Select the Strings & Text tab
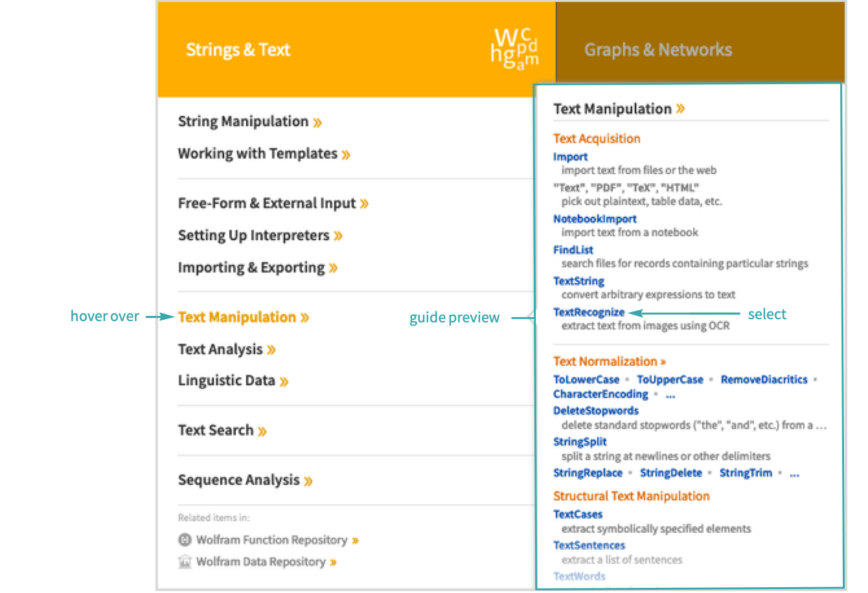The image size is (868, 593). coord(238,50)
